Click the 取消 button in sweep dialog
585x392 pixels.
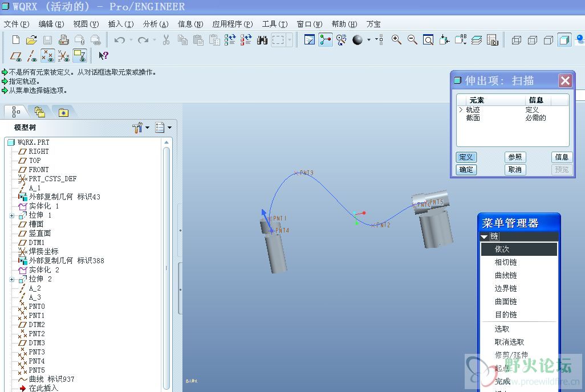515,170
